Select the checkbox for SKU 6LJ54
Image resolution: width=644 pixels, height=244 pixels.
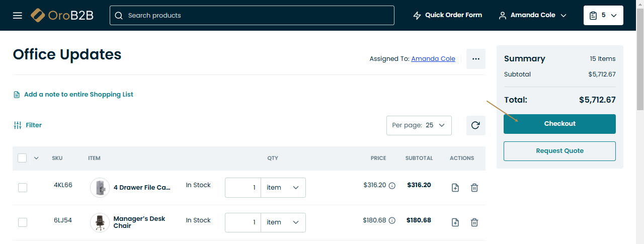pos(23,222)
